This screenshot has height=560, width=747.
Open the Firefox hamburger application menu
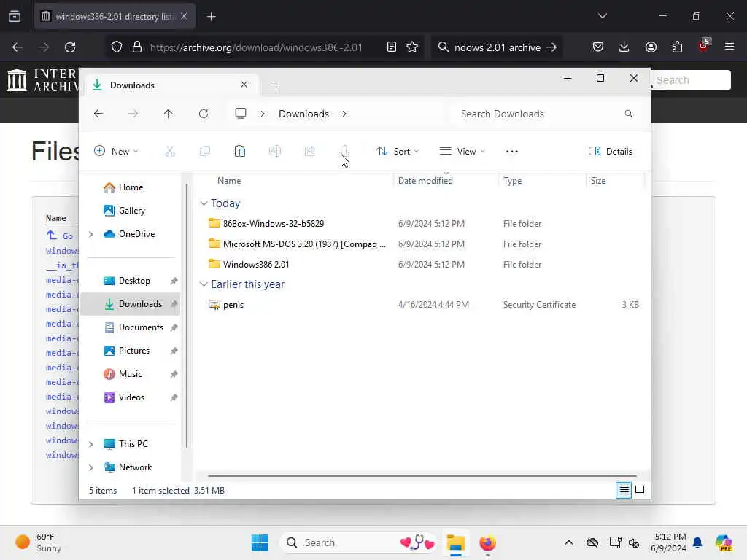click(729, 47)
